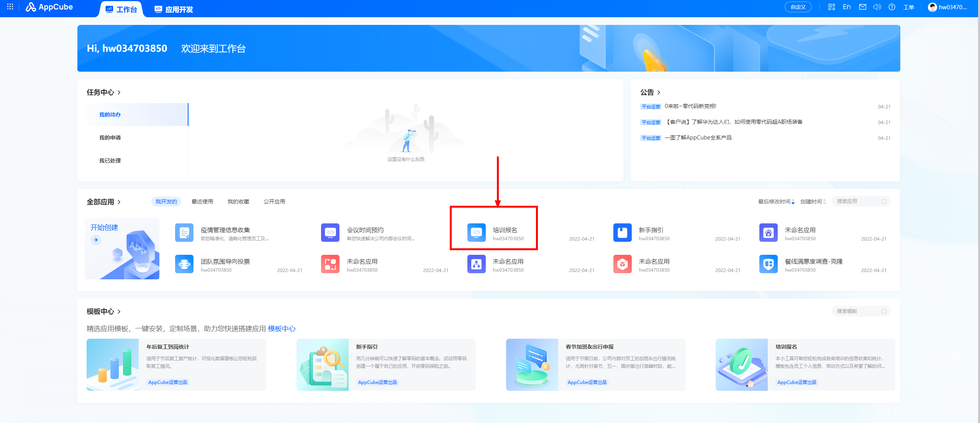980x423 pixels.
Task: Click the 开始创建 arrow button
Action: point(96,240)
